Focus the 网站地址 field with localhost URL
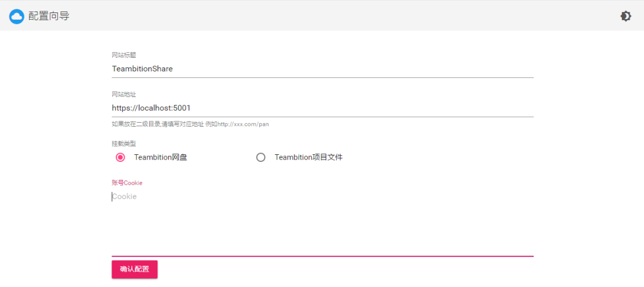644x287 pixels. pyautogui.click(x=322, y=108)
